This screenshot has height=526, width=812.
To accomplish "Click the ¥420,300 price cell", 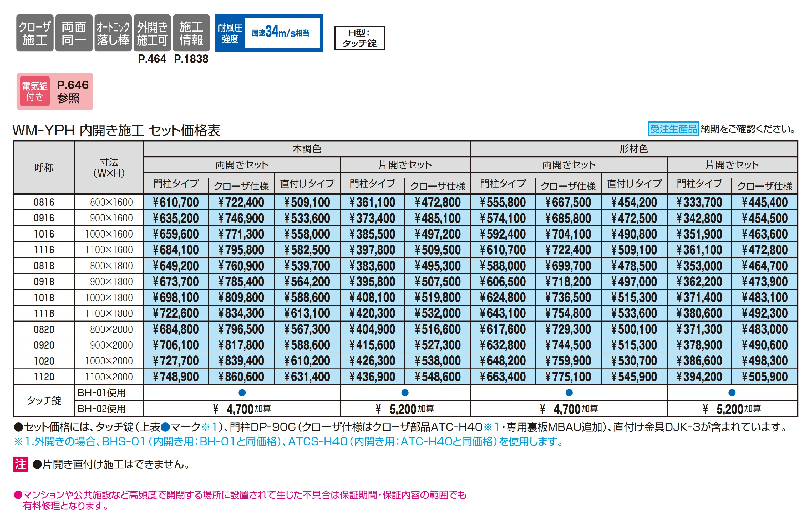I will pyautogui.click(x=373, y=313).
